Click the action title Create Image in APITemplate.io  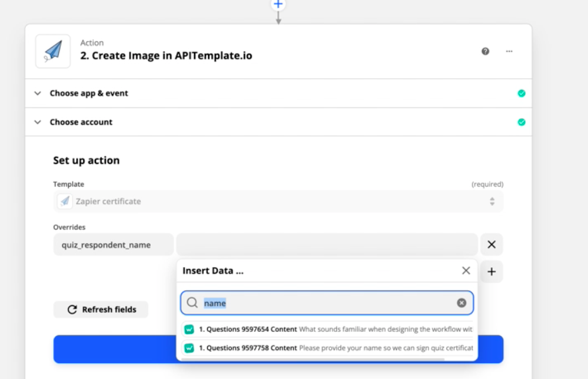[x=166, y=56]
